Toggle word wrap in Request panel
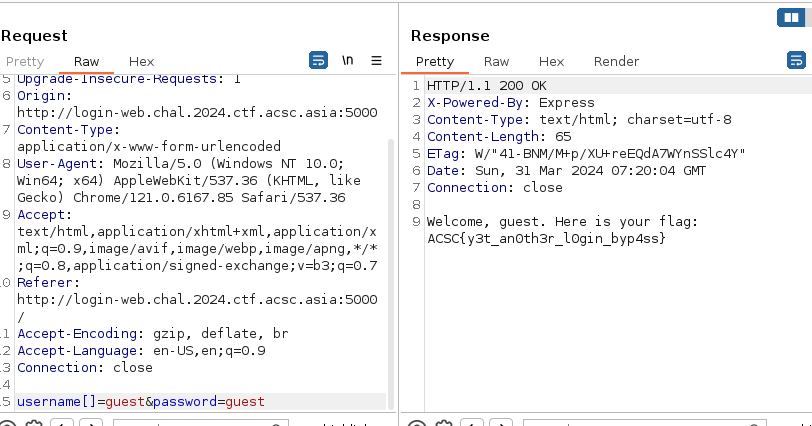This screenshot has width=812, height=426. click(318, 61)
